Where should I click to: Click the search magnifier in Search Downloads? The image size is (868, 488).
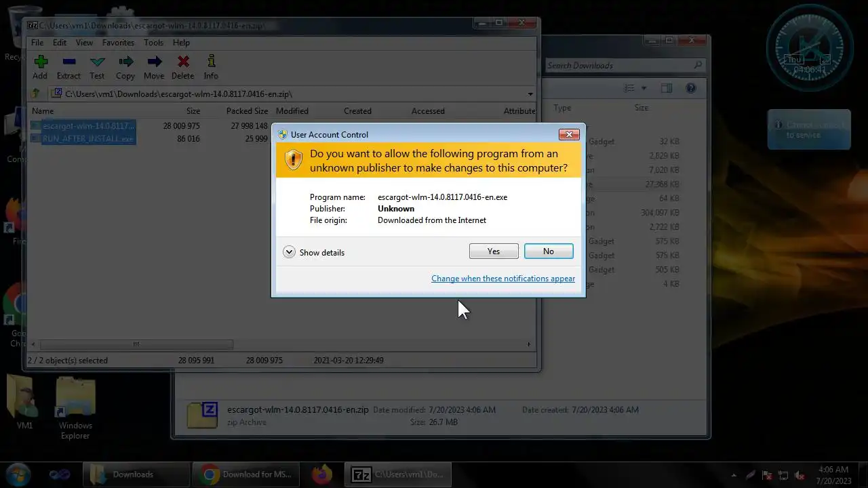(698, 65)
